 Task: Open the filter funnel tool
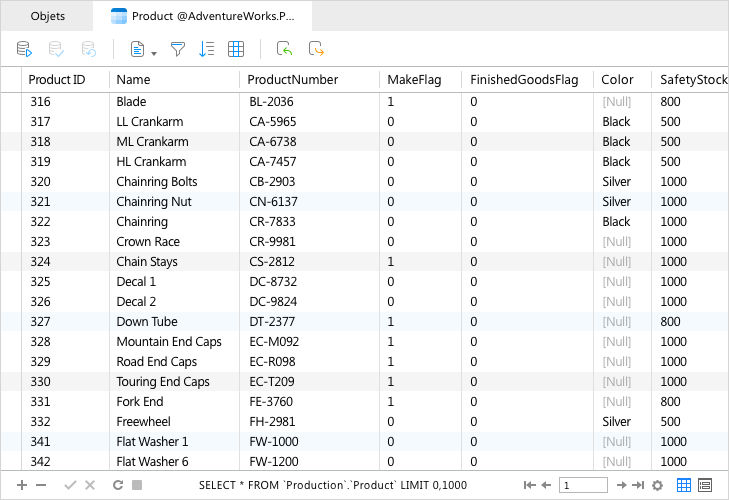pos(178,49)
